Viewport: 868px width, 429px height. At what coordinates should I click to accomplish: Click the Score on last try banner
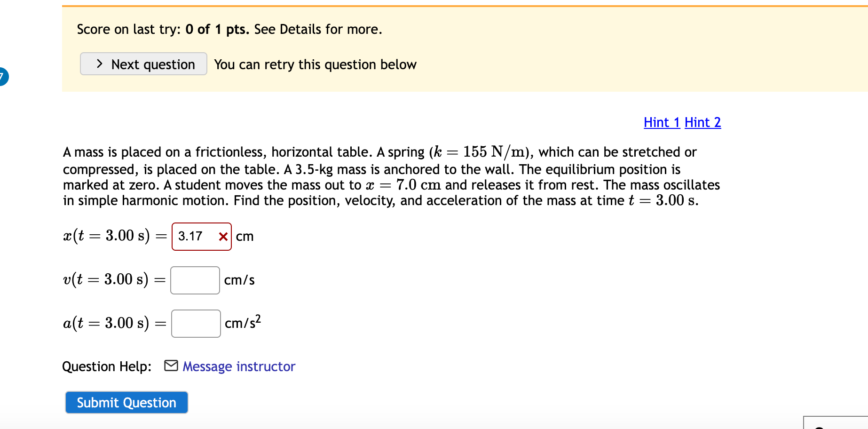(229, 29)
